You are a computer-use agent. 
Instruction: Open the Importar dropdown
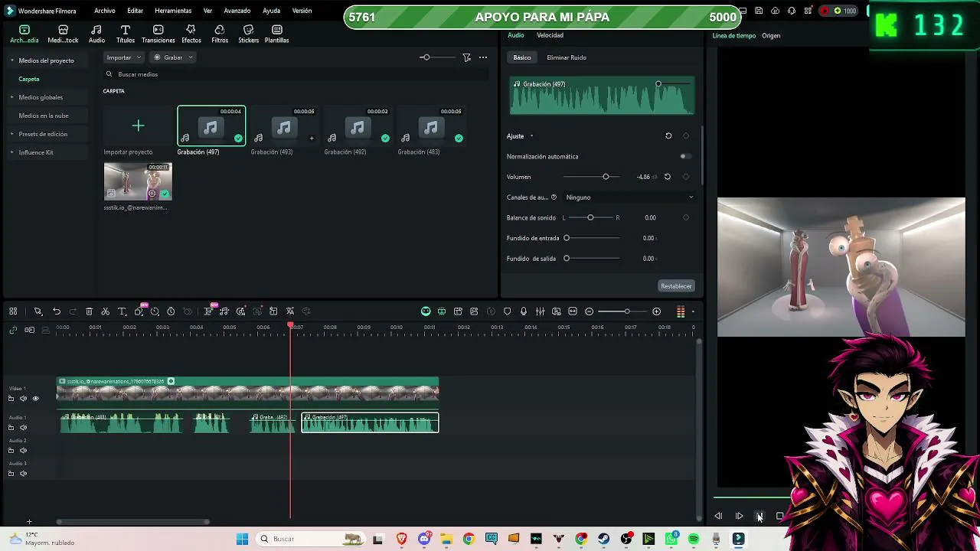(x=123, y=57)
